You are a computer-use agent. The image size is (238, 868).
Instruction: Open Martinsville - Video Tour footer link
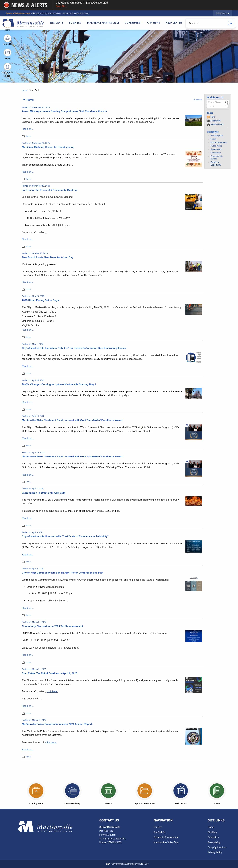166,842
